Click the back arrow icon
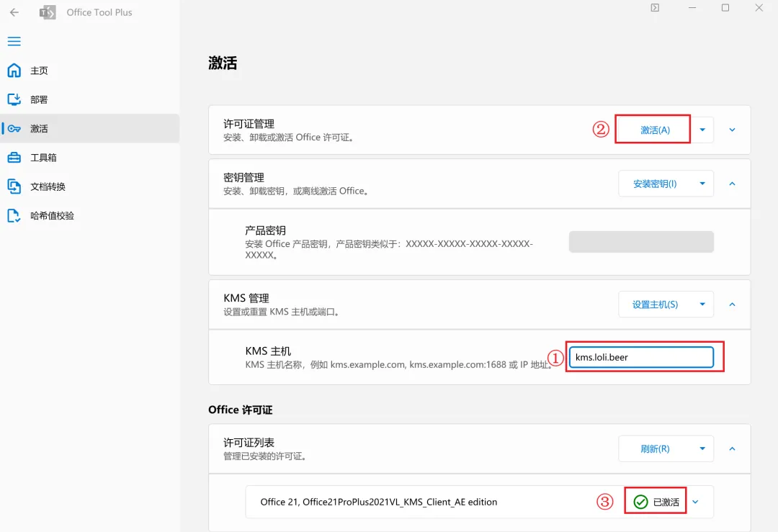Screen dimensions: 778x532 [14, 12]
